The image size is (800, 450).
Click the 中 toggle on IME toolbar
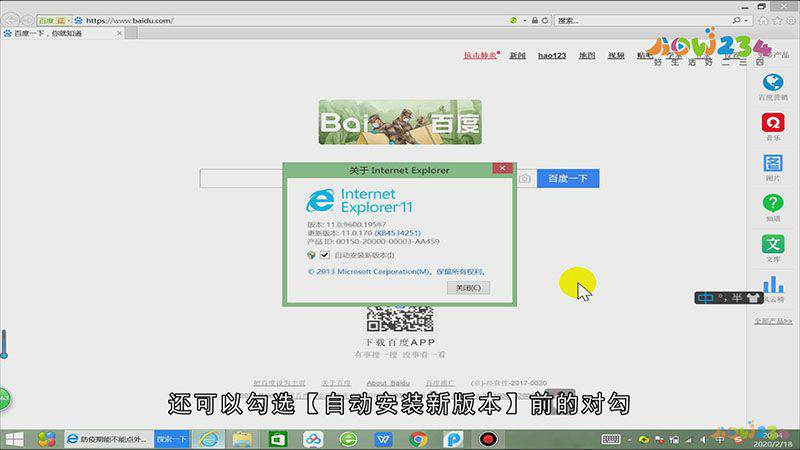tap(706, 298)
